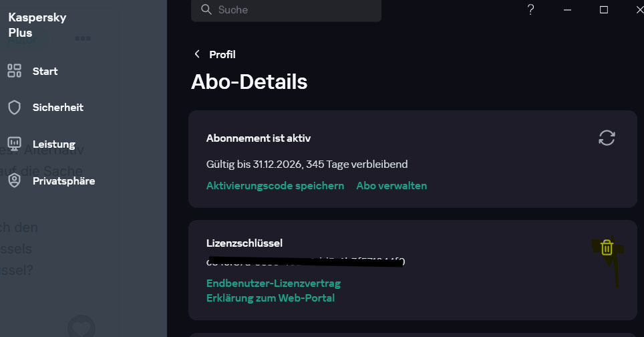Maximize the Kaspersky window
644x337 pixels.
pos(604,10)
